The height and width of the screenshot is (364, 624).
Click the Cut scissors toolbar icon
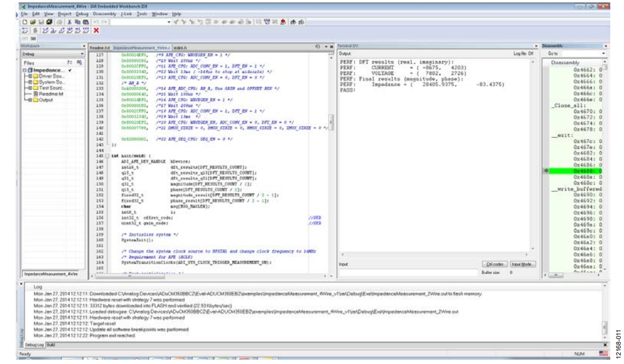click(70, 22)
